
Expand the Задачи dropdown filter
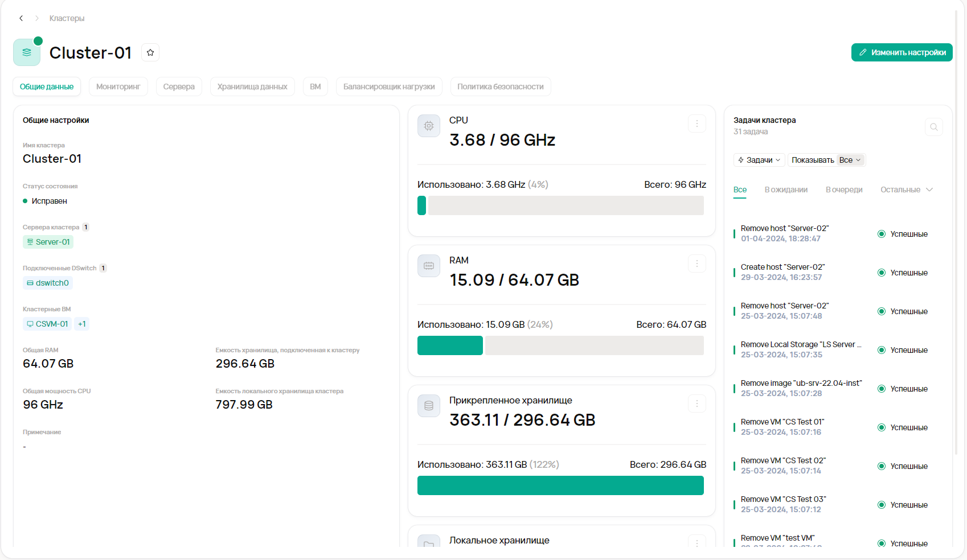point(759,160)
